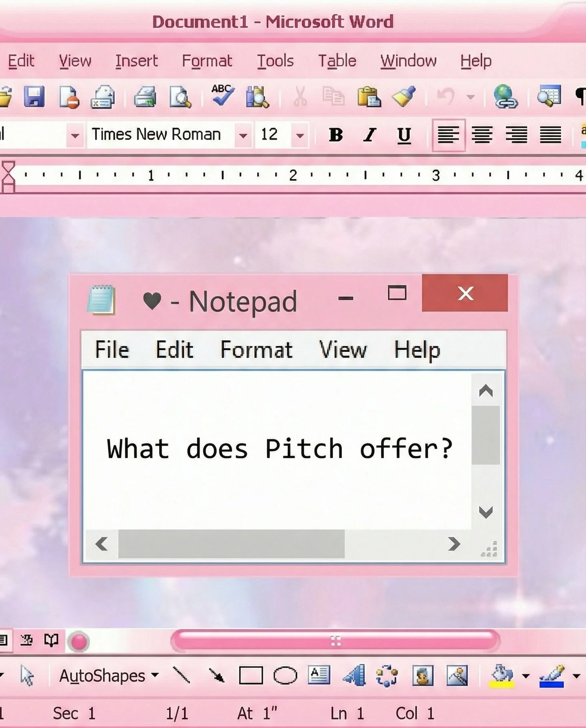Viewport: 586px width, 728px height.
Task: Select the Oval shape tool
Action: pos(285,675)
